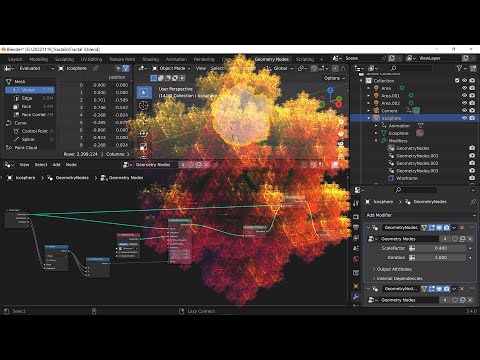The height and width of the screenshot is (360, 480).
Task: Click the Iteration value field
Action: [x=441, y=258]
